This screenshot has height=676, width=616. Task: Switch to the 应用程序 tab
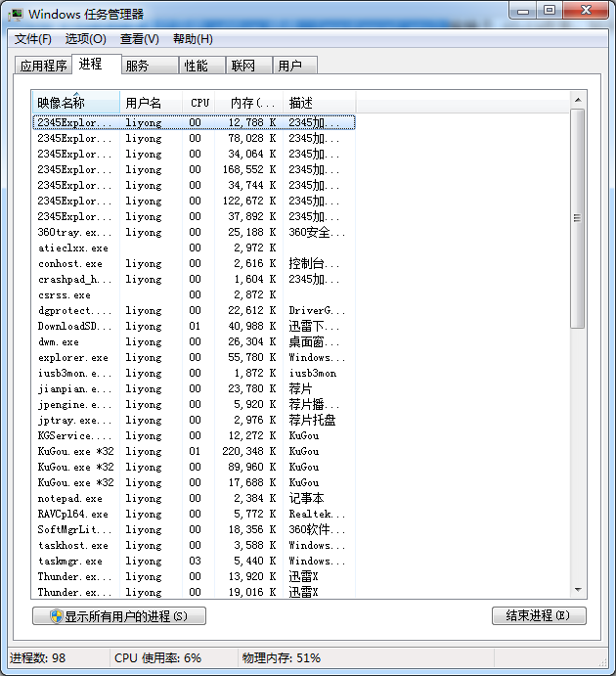coord(43,66)
